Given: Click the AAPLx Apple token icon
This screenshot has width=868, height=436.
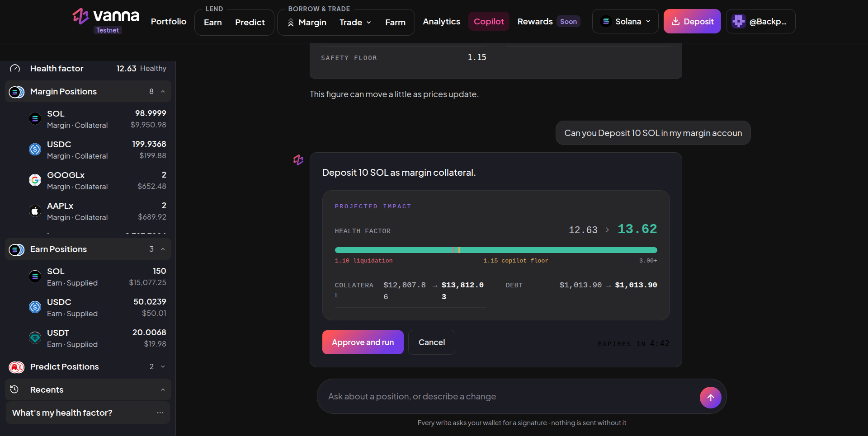Looking at the screenshot, I should pyautogui.click(x=35, y=211).
